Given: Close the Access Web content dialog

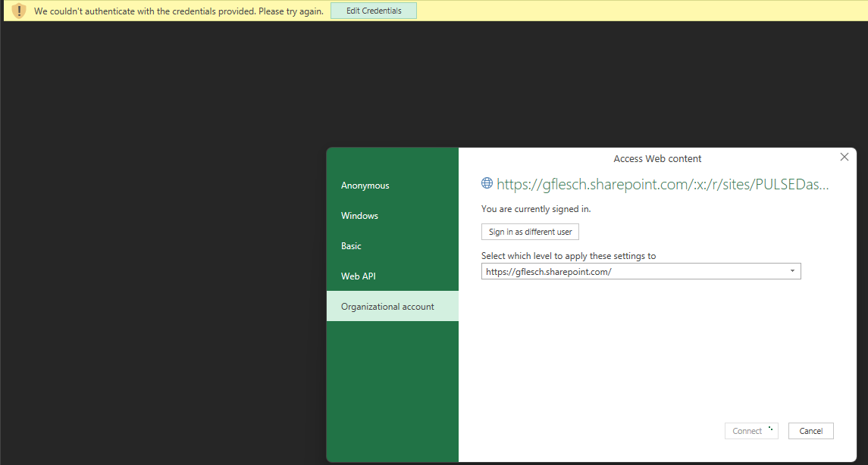Looking at the screenshot, I should (844, 157).
